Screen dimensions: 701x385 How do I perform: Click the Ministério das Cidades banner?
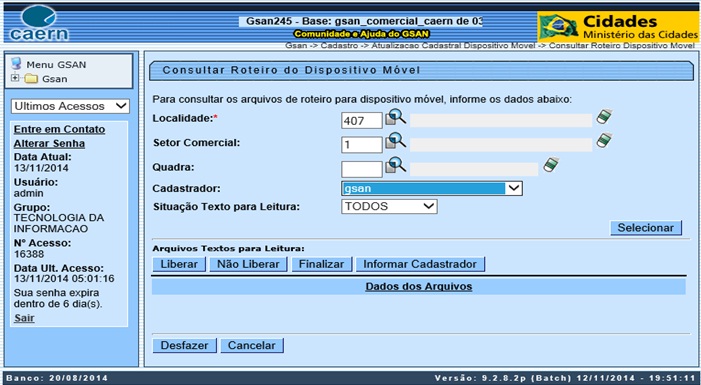tap(618, 26)
